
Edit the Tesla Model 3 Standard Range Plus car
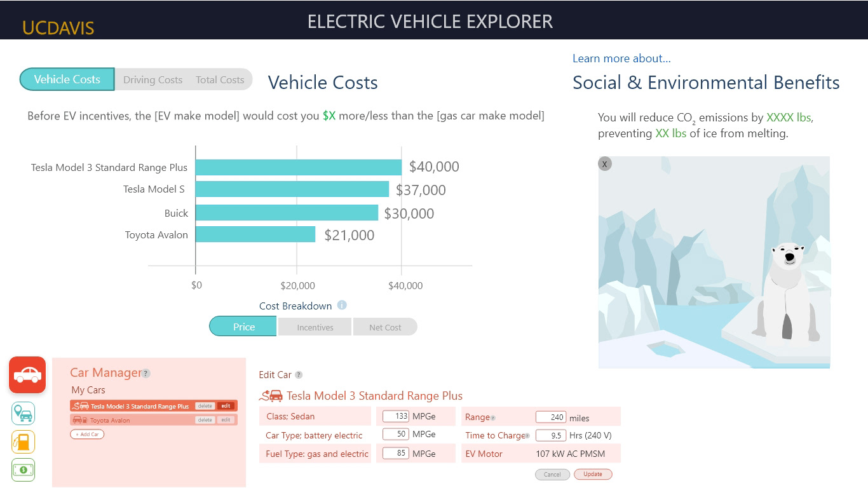click(x=226, y=406)
